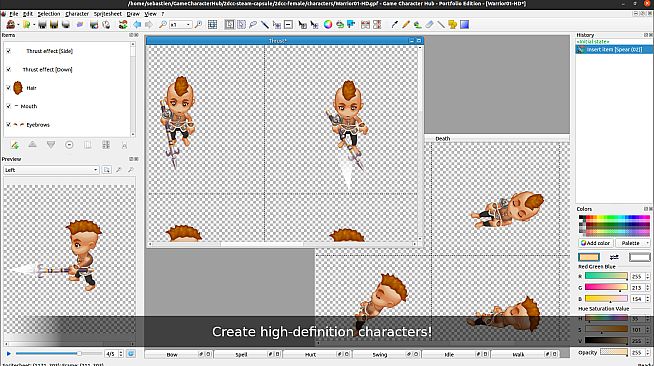Open the Spritesheet menu
654x366 pixels.
[108, 14]
